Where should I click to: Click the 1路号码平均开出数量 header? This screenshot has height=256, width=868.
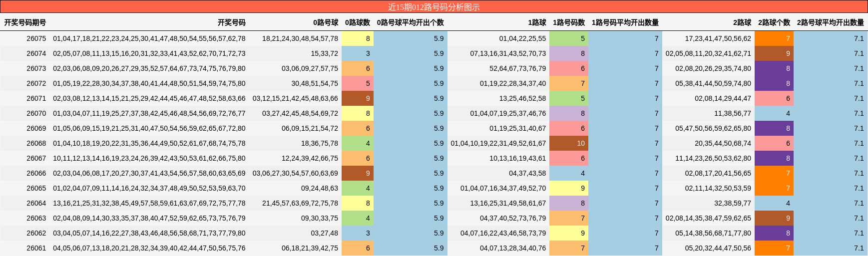pos(625,22)
